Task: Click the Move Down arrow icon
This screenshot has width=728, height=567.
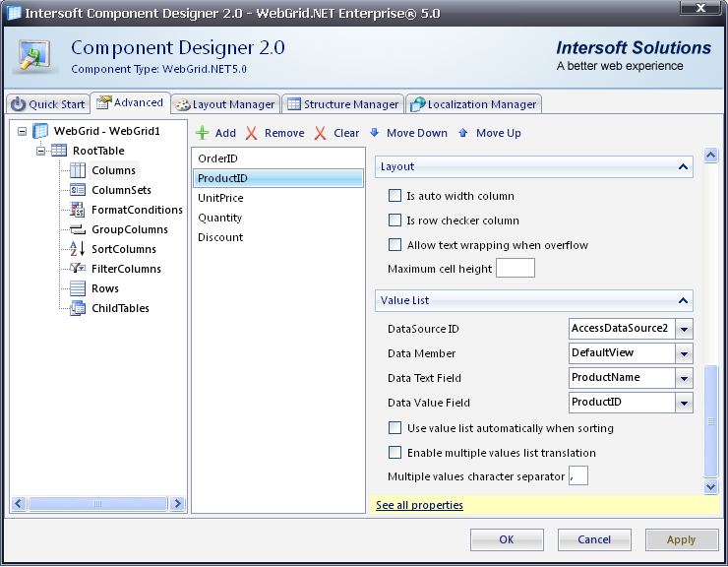Action: pyautogui.click(x=374, y=133)
